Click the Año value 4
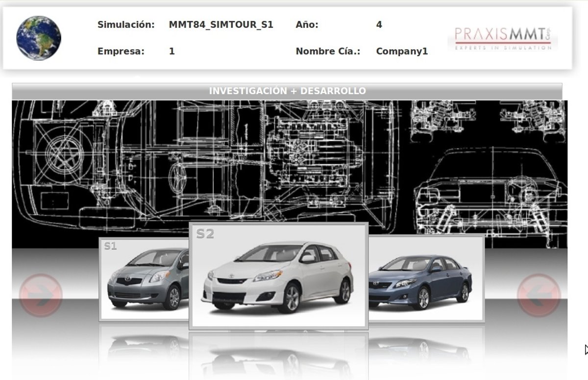This screenshot has width=588, height=380. click(379, 25)
